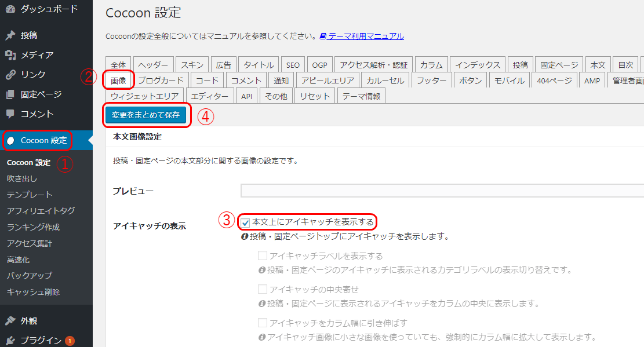644x347 pixels.
Task: Click the 変更をまとめて保存 button
Action: 147,116
